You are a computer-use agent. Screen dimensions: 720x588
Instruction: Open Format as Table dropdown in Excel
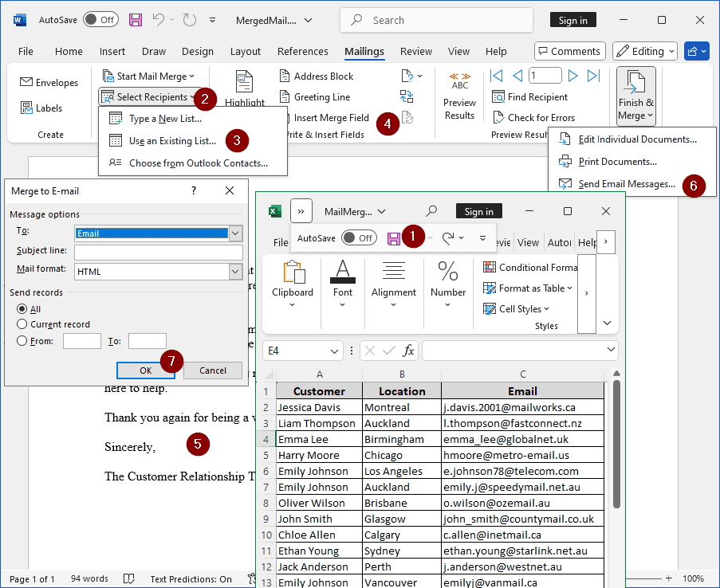click(x=528, y=288)
